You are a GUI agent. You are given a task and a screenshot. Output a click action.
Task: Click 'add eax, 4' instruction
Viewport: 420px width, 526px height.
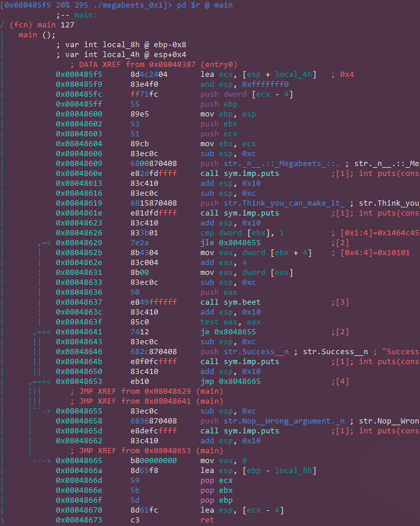[x=224, y=262]
